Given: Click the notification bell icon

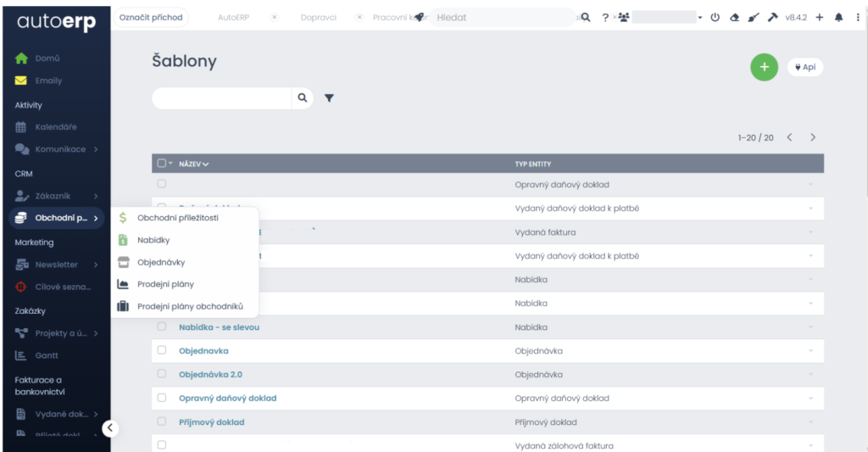Looking at the screenshot, I should [x=838, y=18].
